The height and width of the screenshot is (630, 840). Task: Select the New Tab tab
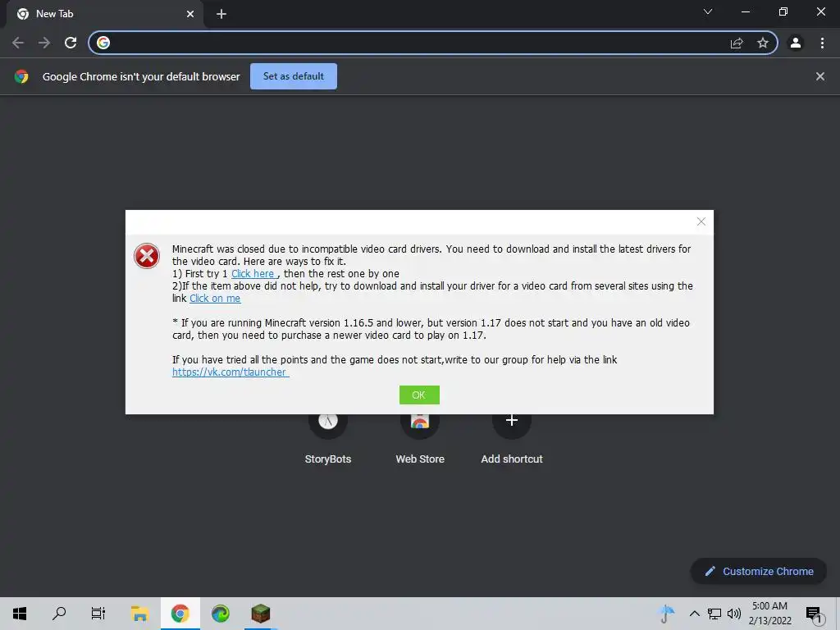click(x=105, y=14)
